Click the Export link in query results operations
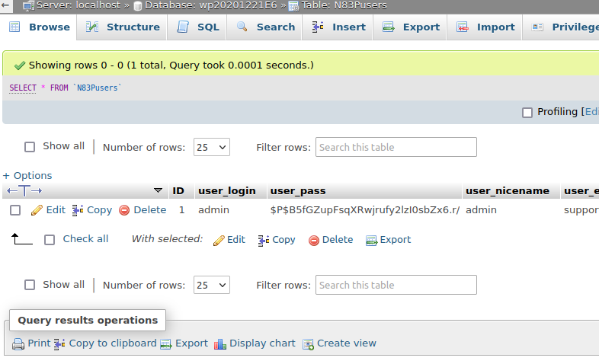This screenshot has width=599, height=364. tap(191, 343)
